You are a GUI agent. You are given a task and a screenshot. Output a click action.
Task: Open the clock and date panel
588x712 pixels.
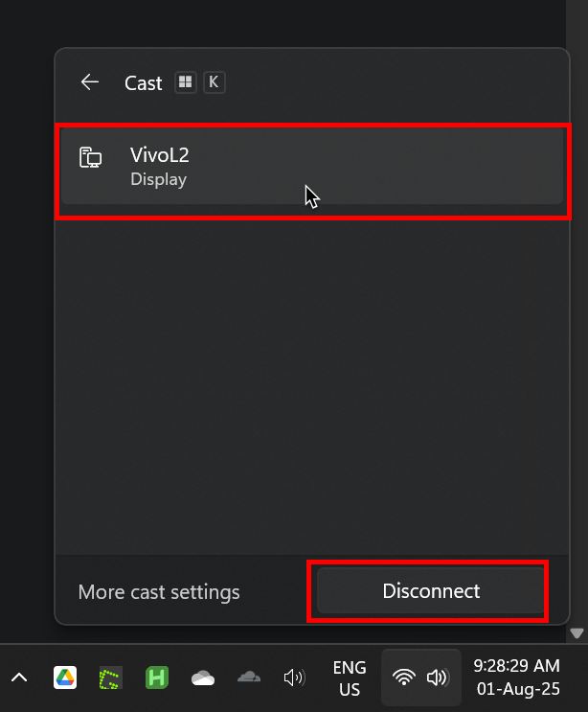(x=517, y=678)
